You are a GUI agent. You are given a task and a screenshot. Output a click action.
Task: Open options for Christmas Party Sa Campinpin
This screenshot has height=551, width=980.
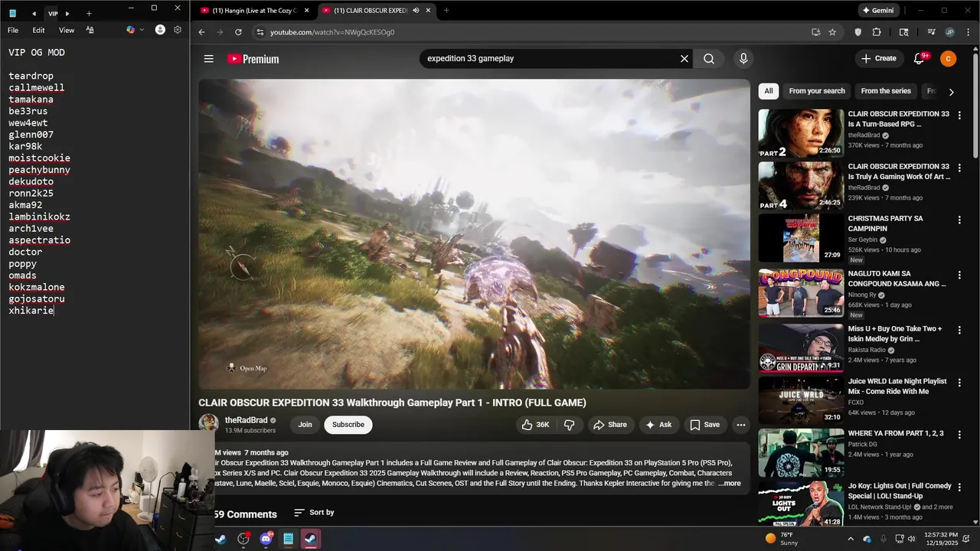(959, 220)
